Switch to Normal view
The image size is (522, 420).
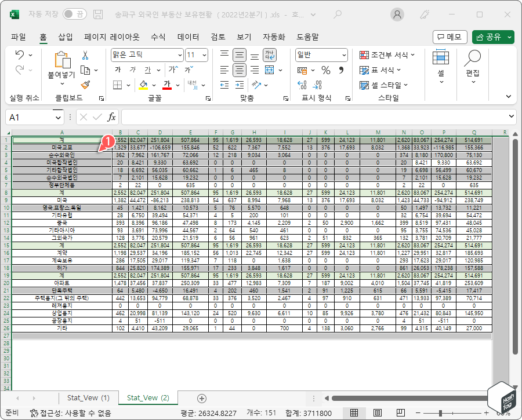(354, 412)
